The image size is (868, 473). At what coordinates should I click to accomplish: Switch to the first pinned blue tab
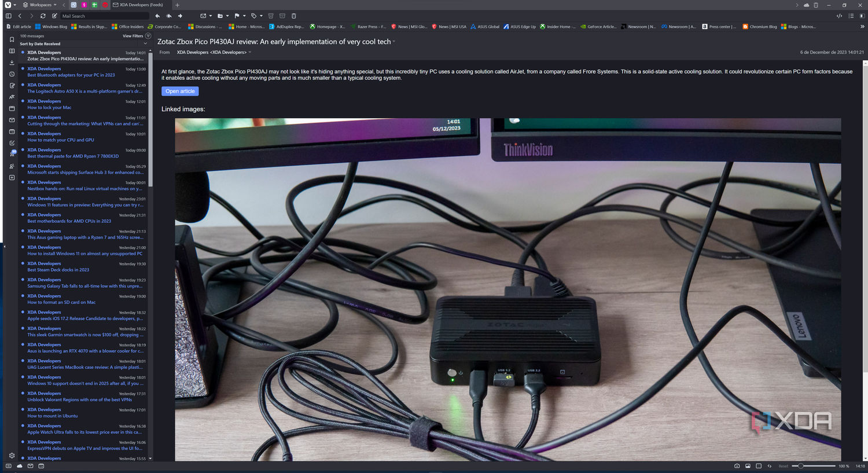point(73,5)
